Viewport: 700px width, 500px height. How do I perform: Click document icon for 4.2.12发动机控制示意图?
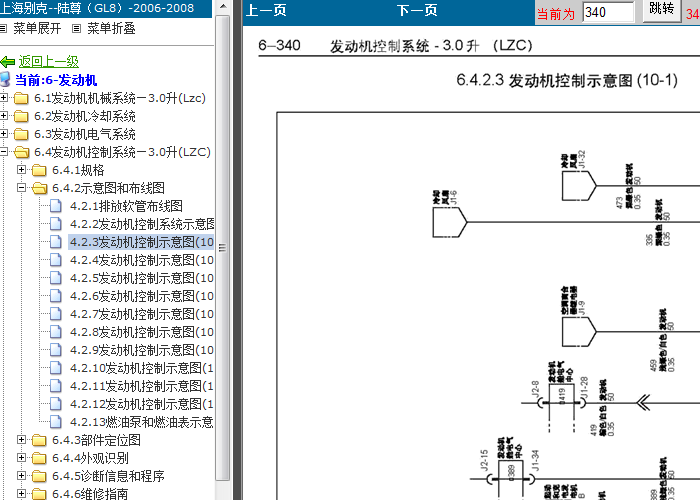point(55,404)
